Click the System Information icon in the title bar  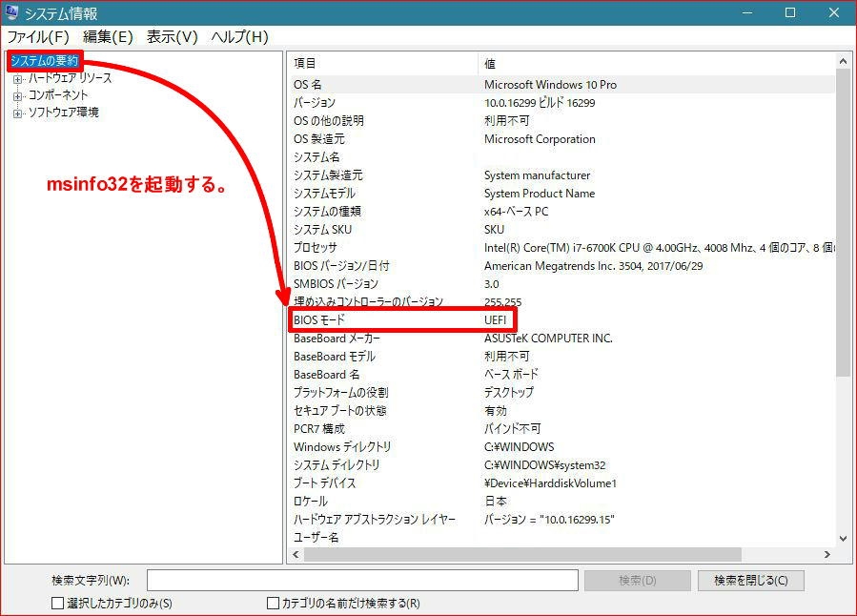(12, 12)
